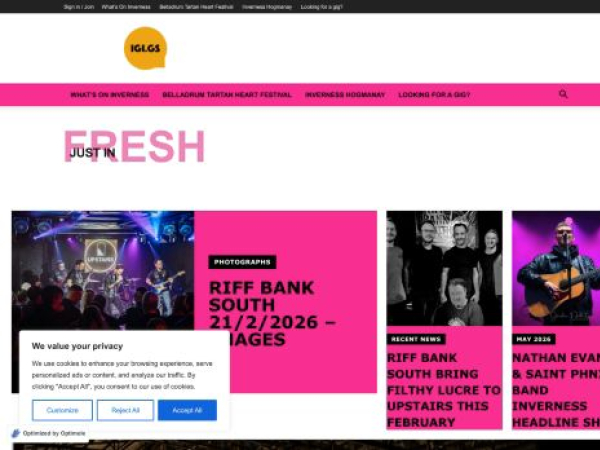Select What's On Inverness pink menu item
The image size is (600, 450).
110,95
